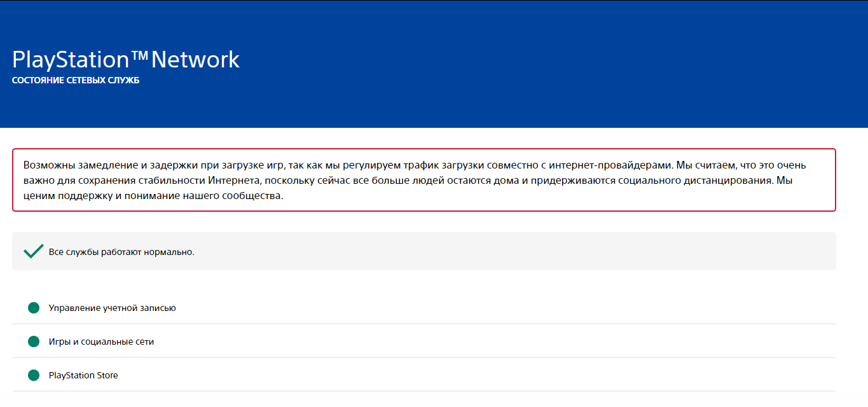Click the word интернет-провайдерами in the notice

pyautogui.click(x=616, y=165)
